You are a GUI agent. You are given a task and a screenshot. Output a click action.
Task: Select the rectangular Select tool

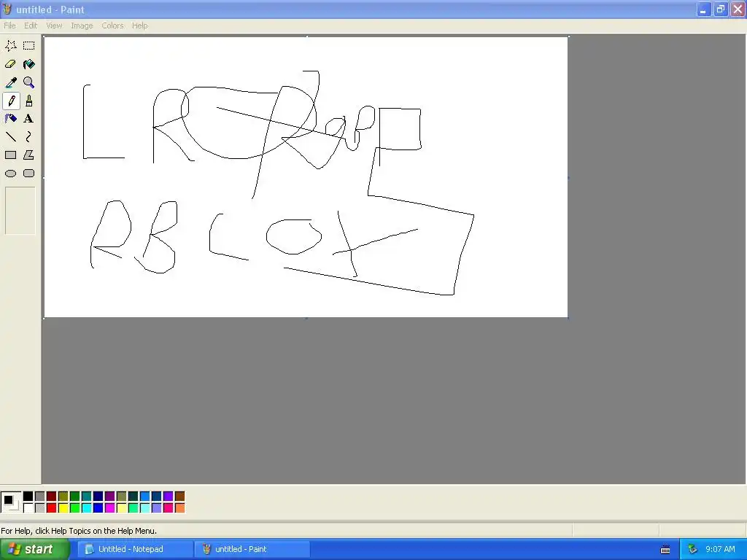(x=29, y=46)
